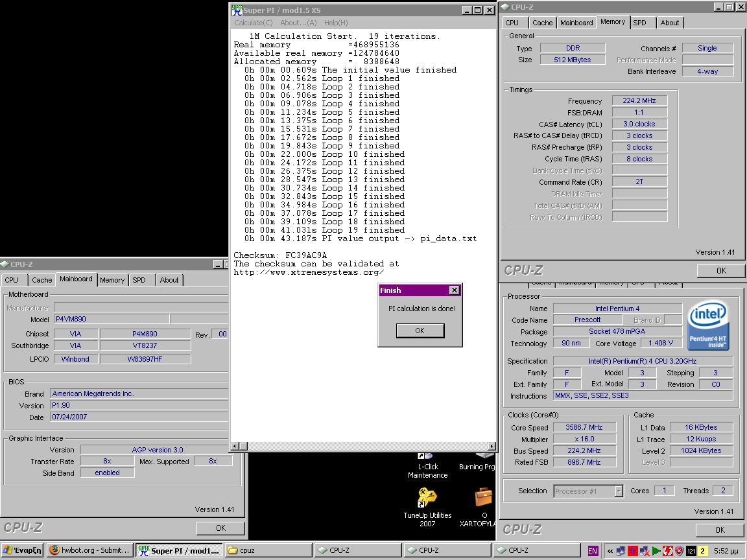Open Processor #1 selection dropdown
This screenshot has height=560, width=747.
619,491
